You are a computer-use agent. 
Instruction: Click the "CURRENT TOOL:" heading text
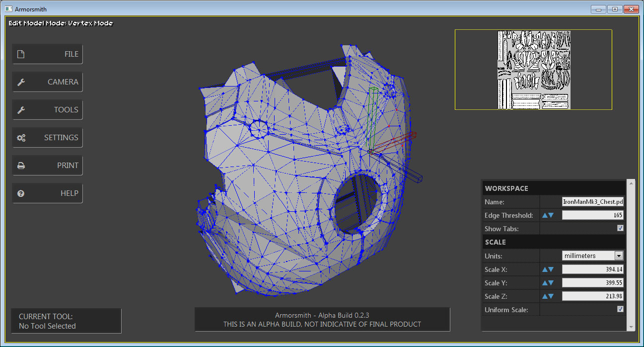(46, 316)
